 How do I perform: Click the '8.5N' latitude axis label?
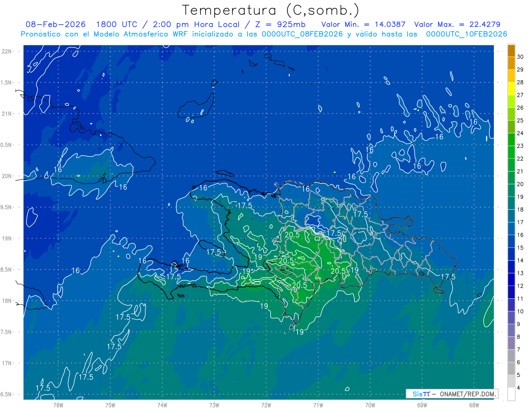(7, 270)
